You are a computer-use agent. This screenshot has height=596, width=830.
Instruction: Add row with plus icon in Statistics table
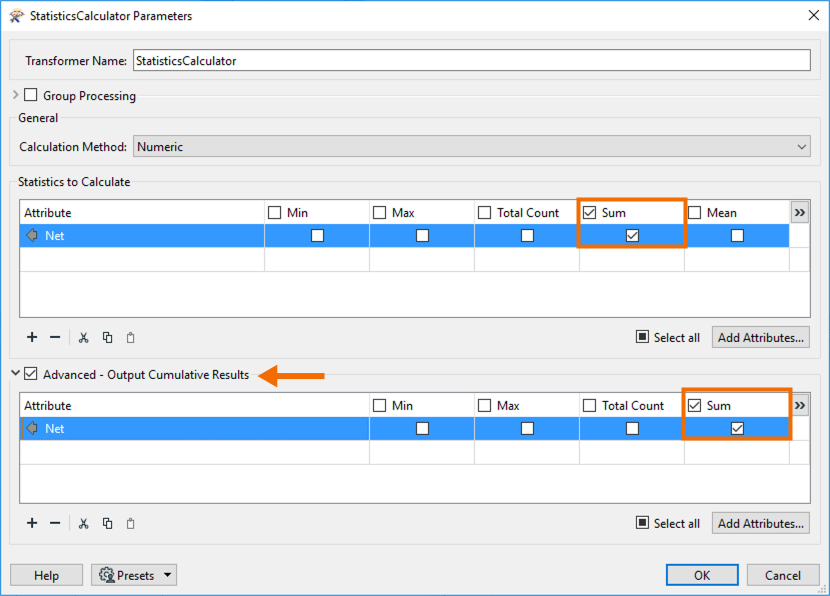[x=32, y=337]
